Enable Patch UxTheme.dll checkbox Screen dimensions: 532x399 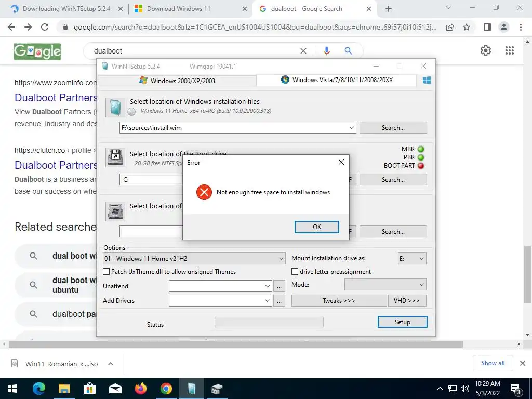click(x=106, y=271)
